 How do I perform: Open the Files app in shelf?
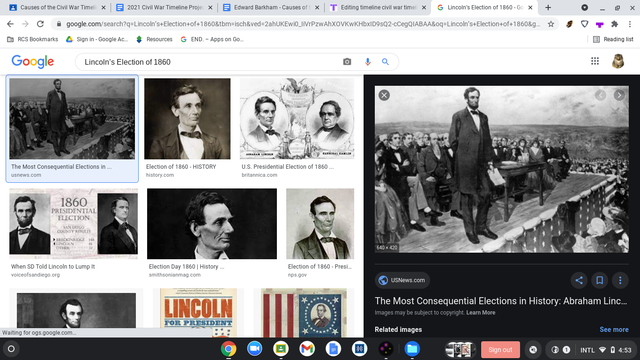(412, 349)
